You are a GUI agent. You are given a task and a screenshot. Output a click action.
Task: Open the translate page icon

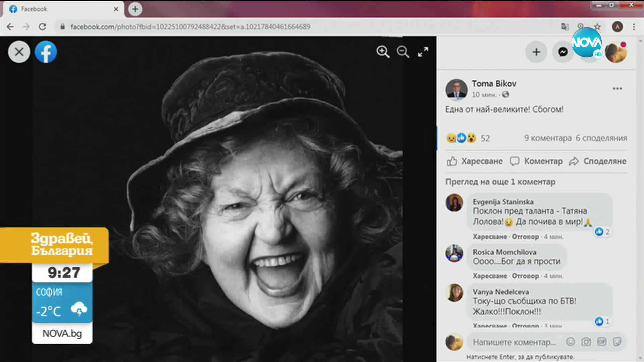[x=565, y=27]
